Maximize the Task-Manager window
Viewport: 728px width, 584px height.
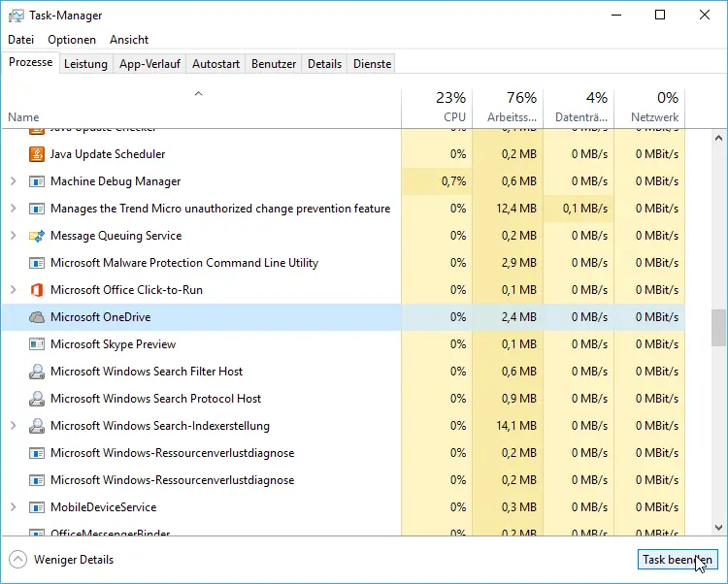(660, 16)
